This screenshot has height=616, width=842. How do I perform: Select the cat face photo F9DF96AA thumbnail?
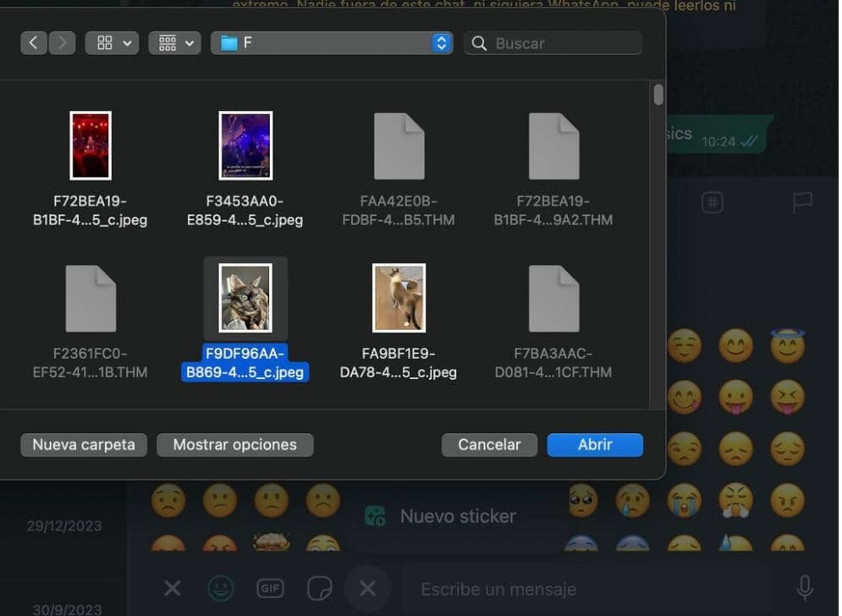tap(245, 298)
